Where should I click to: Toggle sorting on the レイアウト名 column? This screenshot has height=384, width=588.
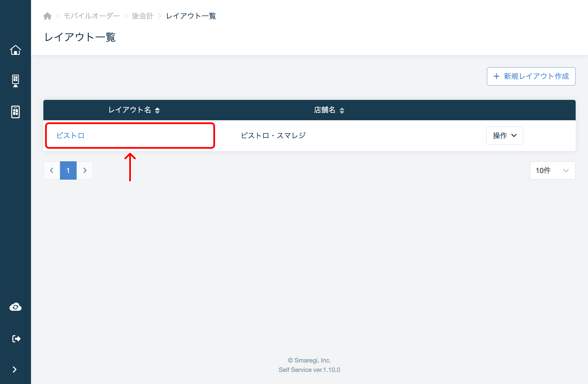click(157, 110)
